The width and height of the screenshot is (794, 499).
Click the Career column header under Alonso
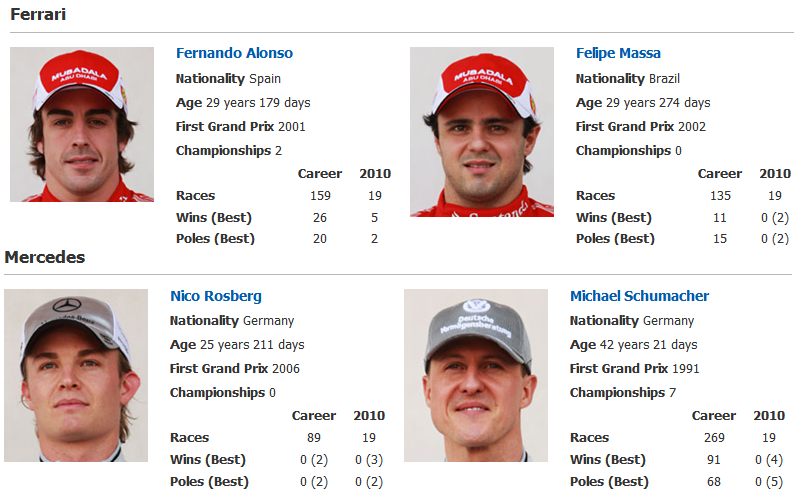tap(320, 174)
